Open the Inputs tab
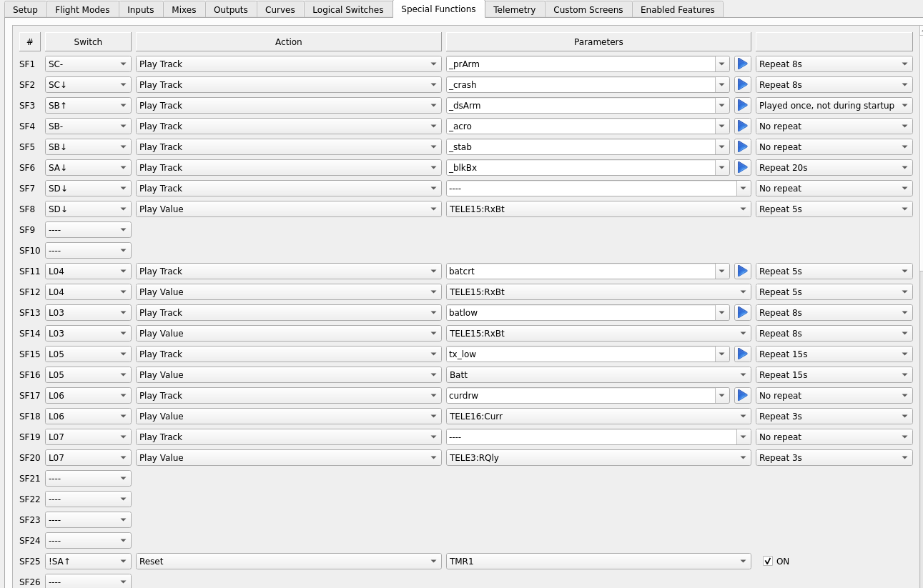 click(141, 10)
